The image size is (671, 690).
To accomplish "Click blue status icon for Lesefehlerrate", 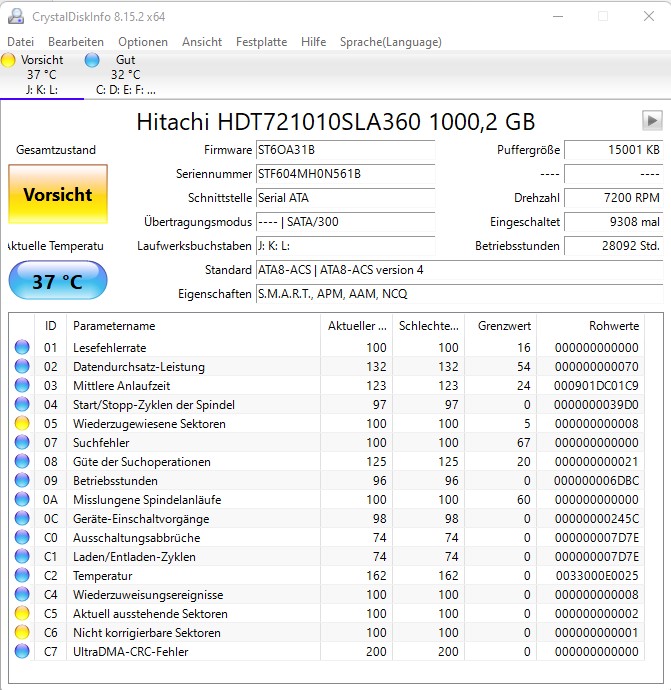I will click(x=22, y=347).
